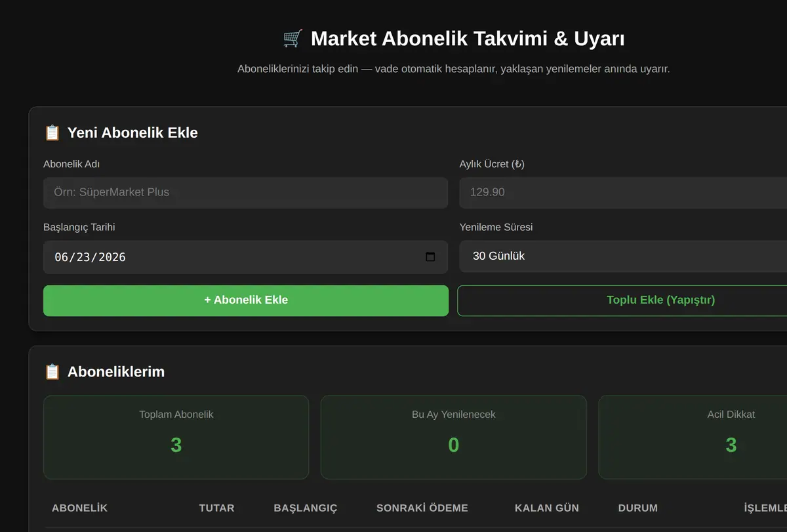Viewport: 787px width, 532px height.
Task: Click the Market Abonelik Takvimi & Uyarı heading
Action: [x=468, y=38]
